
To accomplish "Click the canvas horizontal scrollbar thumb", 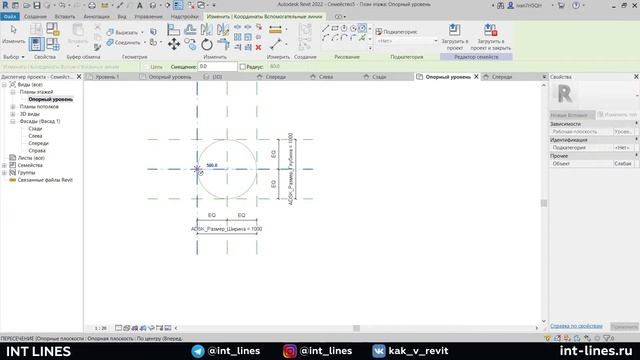I will (x=356, y=328).
